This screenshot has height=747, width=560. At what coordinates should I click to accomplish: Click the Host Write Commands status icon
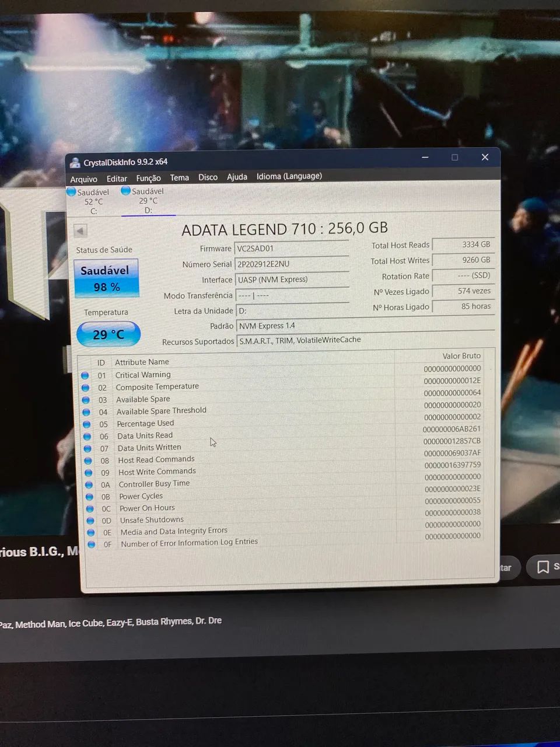(89, 473)
